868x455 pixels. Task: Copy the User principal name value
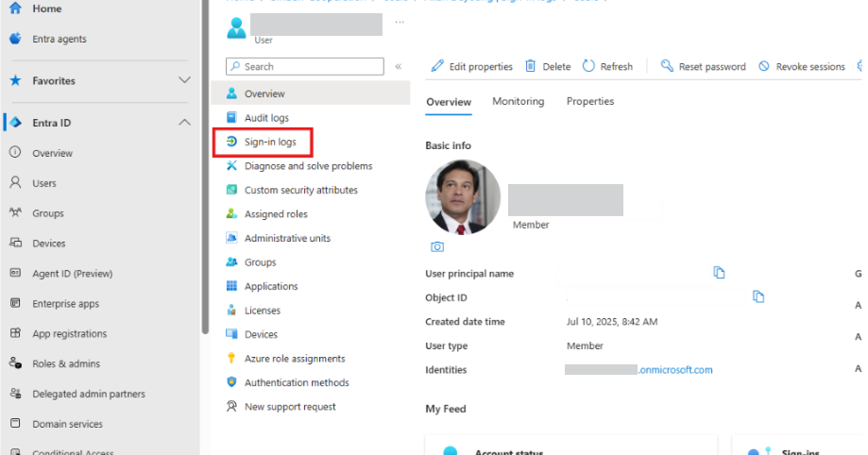coord(719,272)
